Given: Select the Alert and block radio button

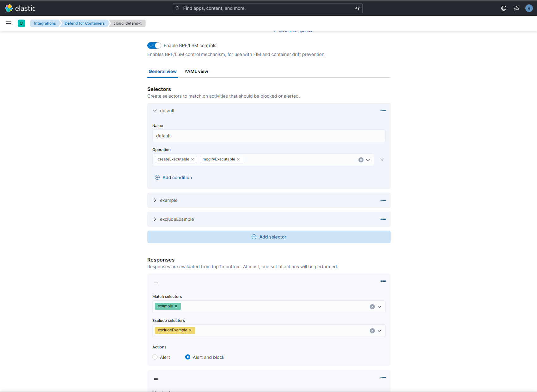Looking at the screenshot, I should (x=187, y=357).
